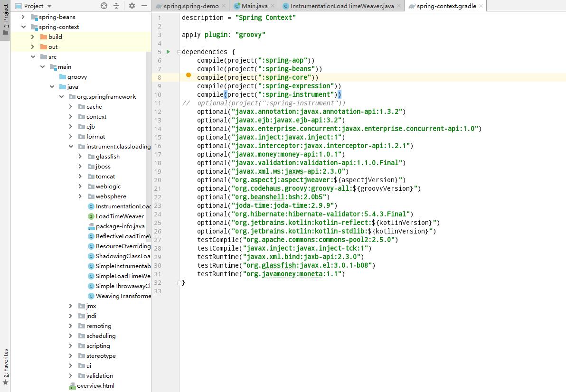Click line number 11 in gutter
Viewport: 566px width, 392px height.
158,103
